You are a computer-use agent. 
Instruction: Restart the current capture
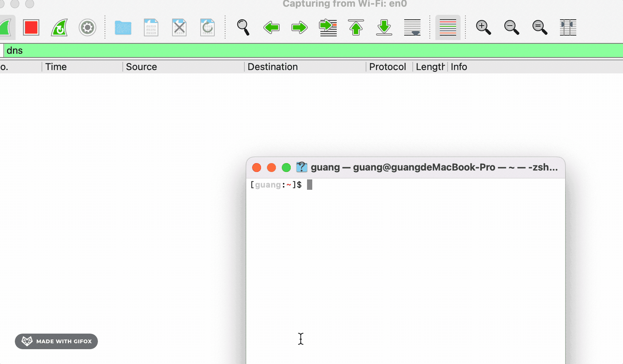coord(59,27)
